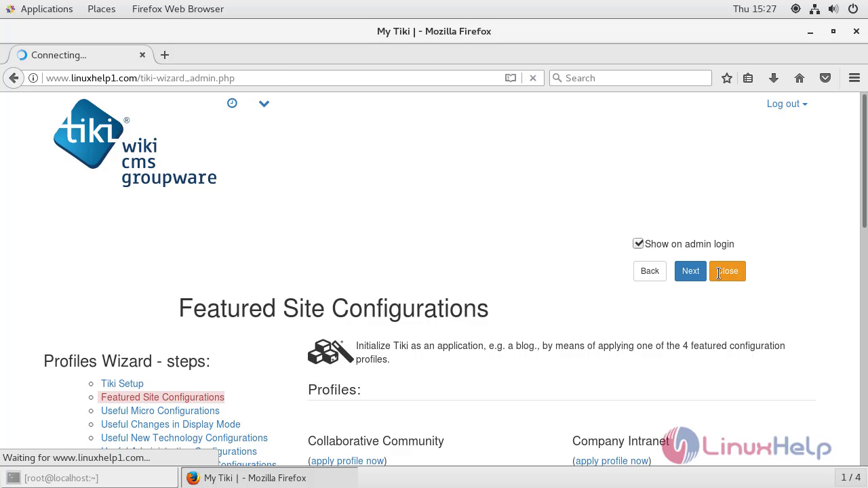The height and width of the screenshot is (488, 868).
Task: Open the Log out dropdown
Action: 787,104
